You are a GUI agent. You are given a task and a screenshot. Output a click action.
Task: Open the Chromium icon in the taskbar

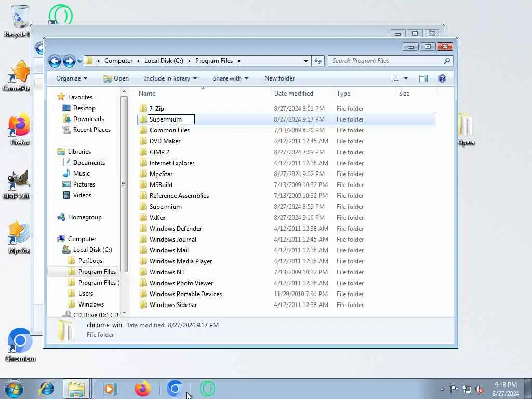point(175,389)
